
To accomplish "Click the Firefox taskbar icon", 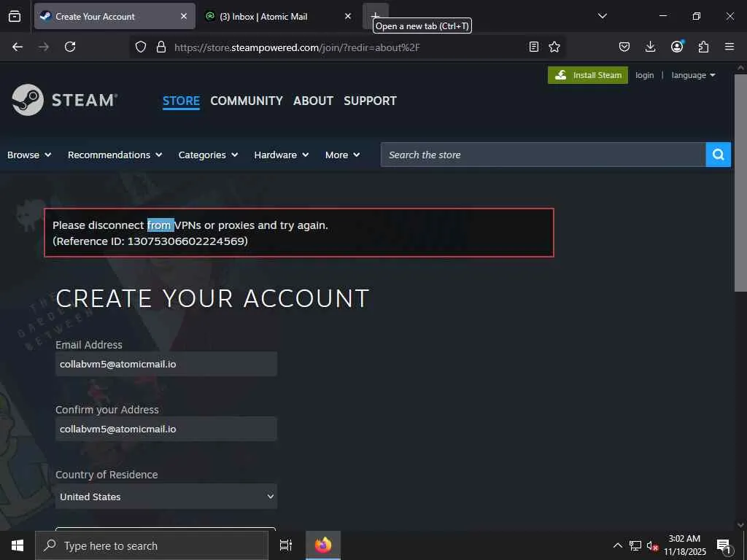I will tap(323, 545).
